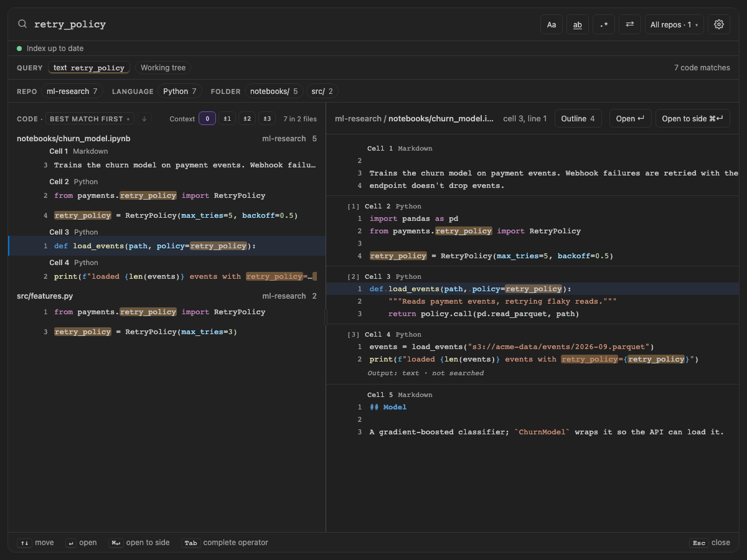This screenshot has width=747, height=560.
Task: Click the panel split divider handle
Action: point(326,317)
